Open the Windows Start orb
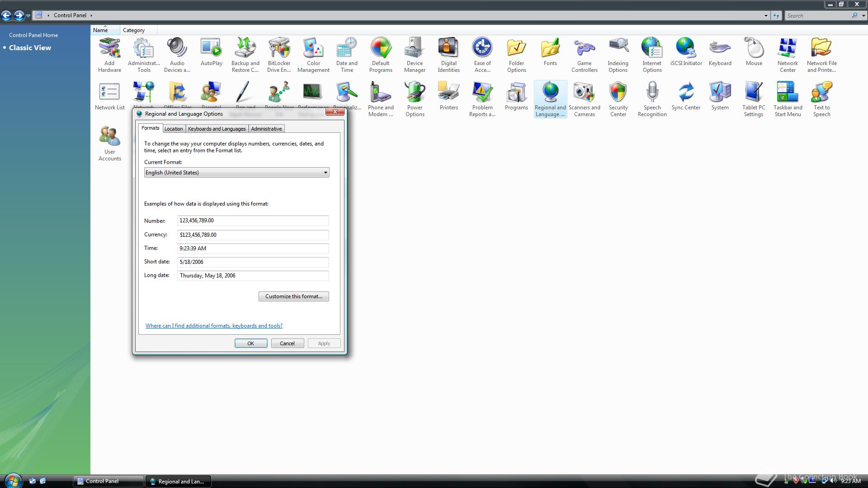This screenshot has height=488, width=868. point(13,481)
